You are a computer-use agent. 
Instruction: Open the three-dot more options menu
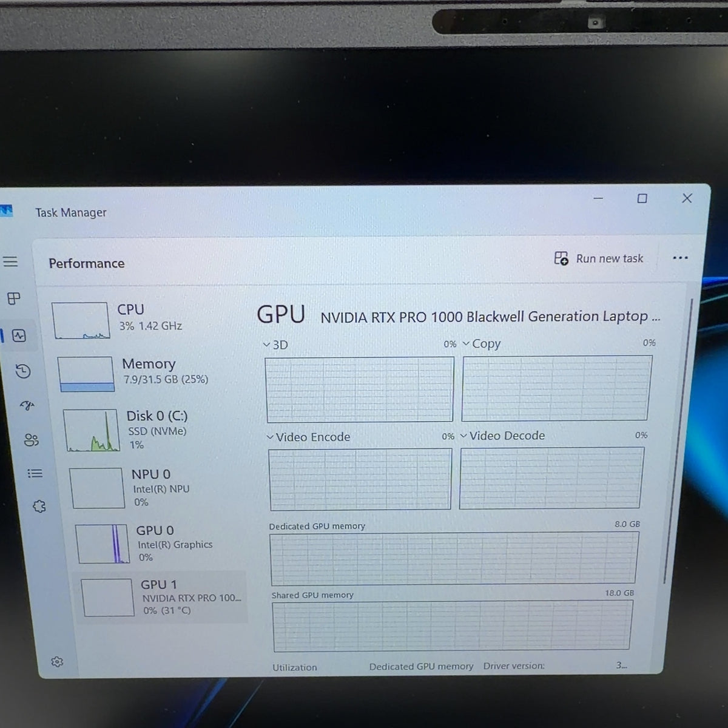(680, 258)
